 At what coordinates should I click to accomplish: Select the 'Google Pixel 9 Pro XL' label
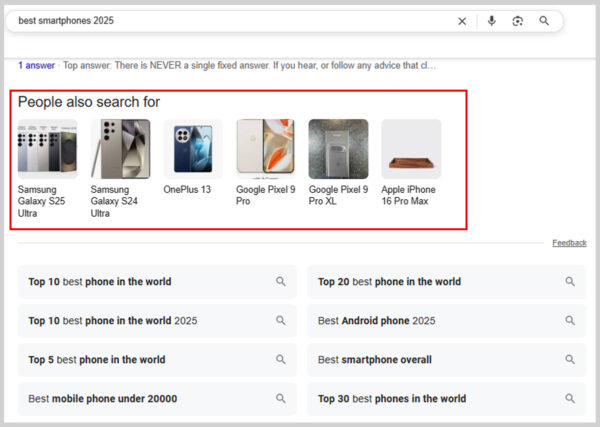pyautogui.click(x=338, y=195)
